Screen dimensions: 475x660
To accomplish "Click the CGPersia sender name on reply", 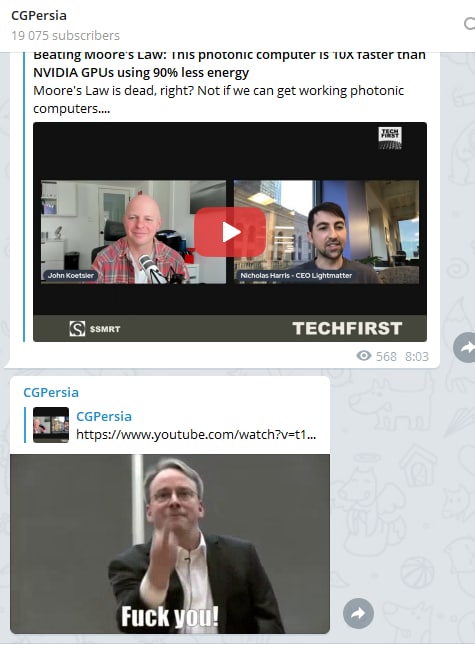I will (51, 392).
